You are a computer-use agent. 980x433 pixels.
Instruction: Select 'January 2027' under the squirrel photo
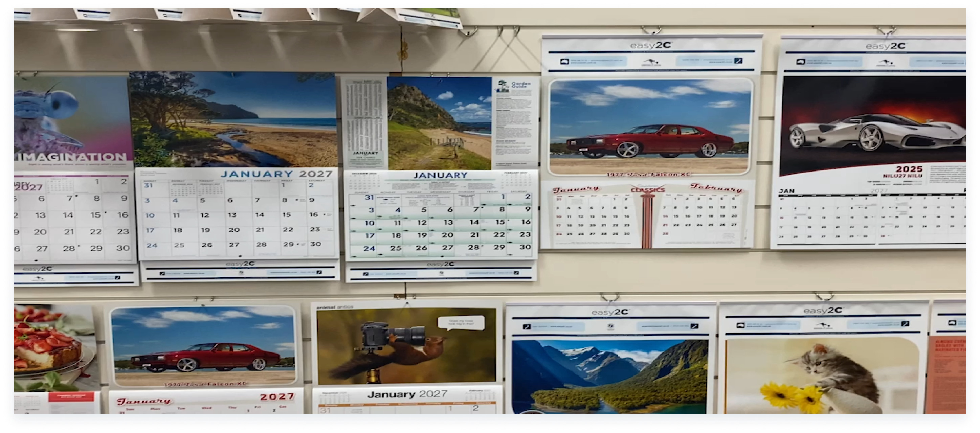point(407,394)
